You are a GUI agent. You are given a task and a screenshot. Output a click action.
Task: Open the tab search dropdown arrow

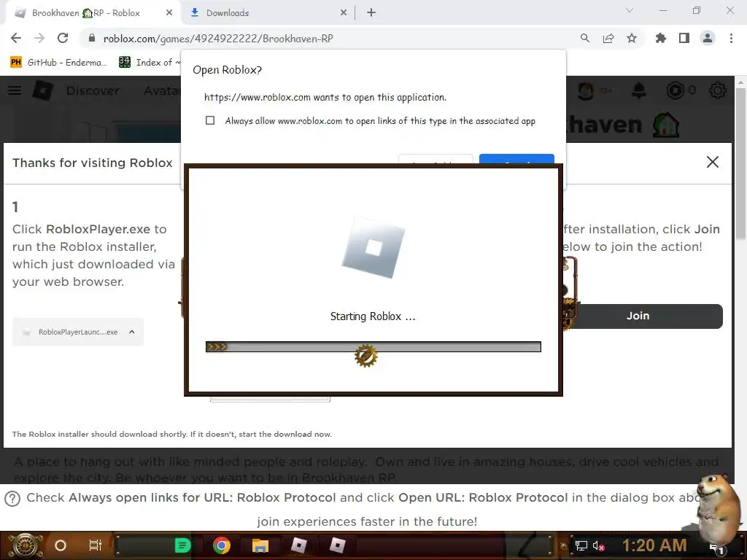point(630,10)
